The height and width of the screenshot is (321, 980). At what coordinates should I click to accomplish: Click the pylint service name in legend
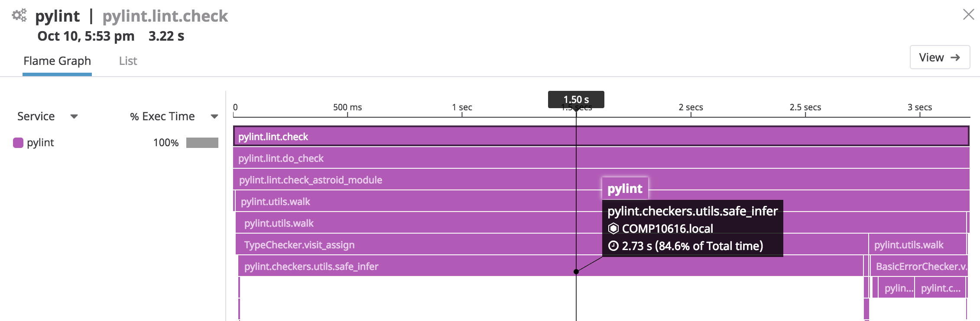[40, 143]
